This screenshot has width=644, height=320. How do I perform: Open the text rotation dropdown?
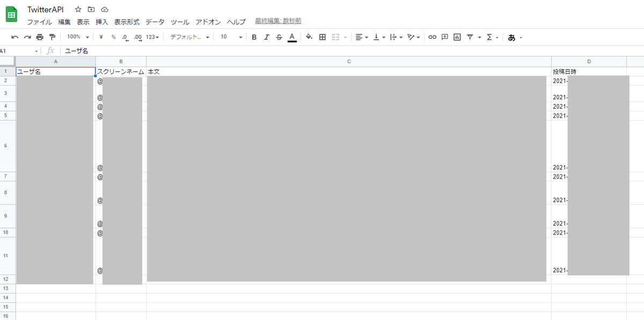point(413,37)
